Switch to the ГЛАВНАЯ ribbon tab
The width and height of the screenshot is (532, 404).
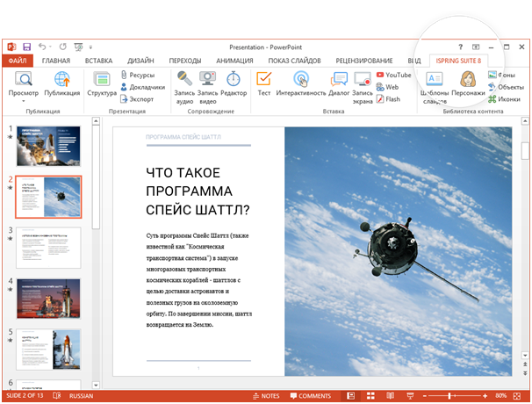coord(56,61)
